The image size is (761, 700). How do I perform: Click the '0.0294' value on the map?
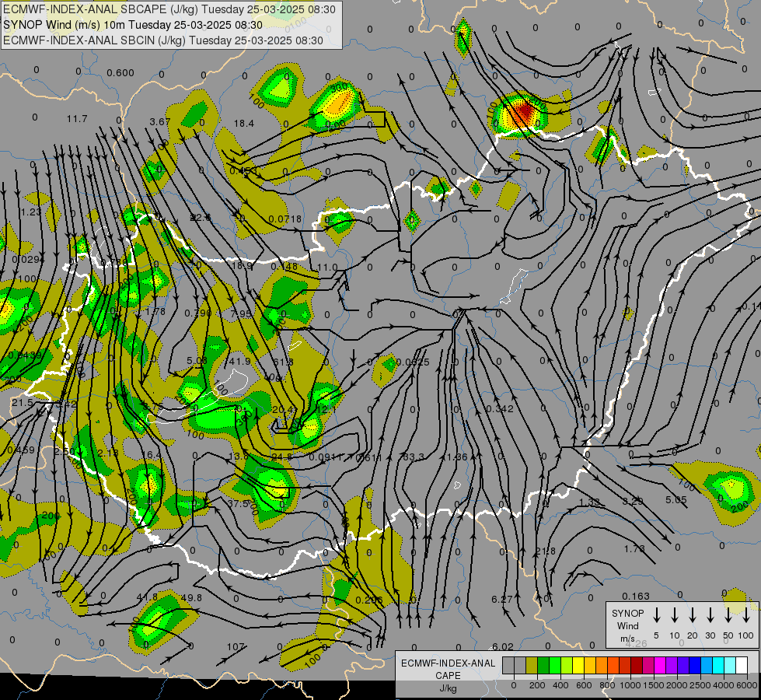click(x=28, y=260)
